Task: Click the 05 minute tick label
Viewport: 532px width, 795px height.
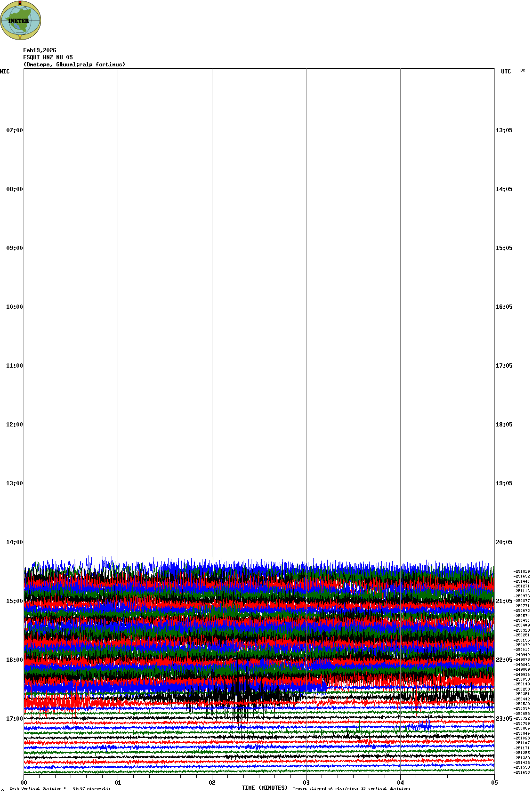Action: pyautogui.click(x=494, y=783)
